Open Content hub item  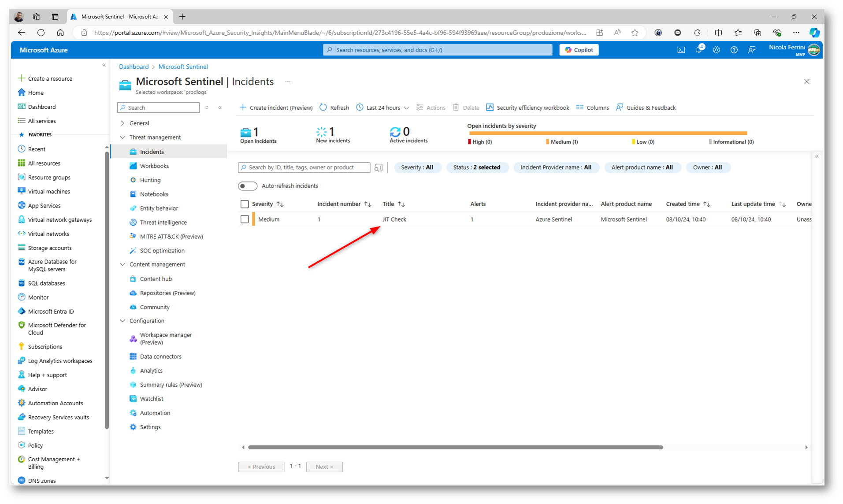156,279
